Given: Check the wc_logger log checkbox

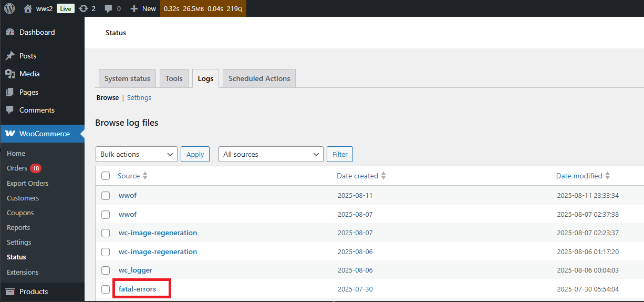Looking at the screenshot, I should (x=106, y=270).
